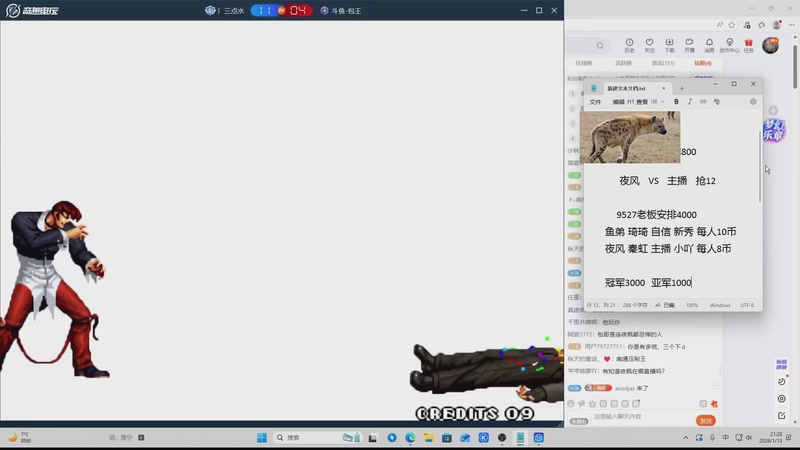
Task: Switch to the 贵宾(151) tab
Action: (663, 63)
